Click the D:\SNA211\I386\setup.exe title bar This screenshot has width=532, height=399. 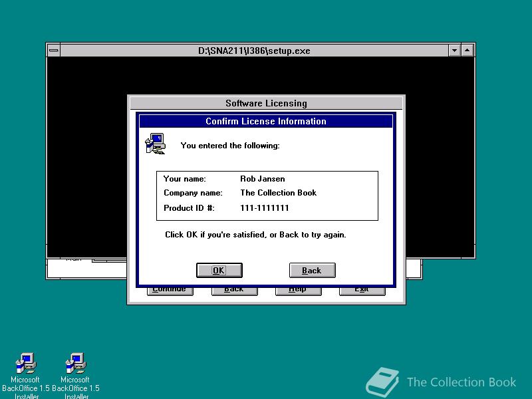tap(254, 51)
